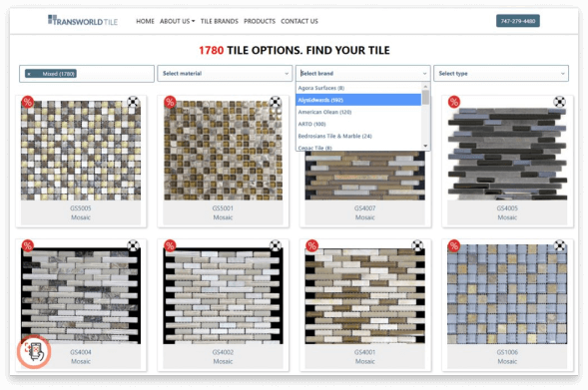The height and width of the screenshot is (390, 588).
Task: Click the checkered circle icon on GS4005
Action: pyautogui.click(x=559, y=102)
